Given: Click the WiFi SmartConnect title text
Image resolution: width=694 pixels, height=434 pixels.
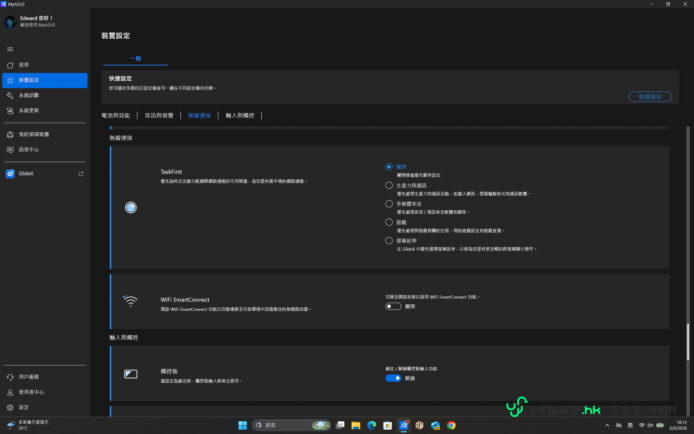Looking at the screenshot, I should pos(185,300).
